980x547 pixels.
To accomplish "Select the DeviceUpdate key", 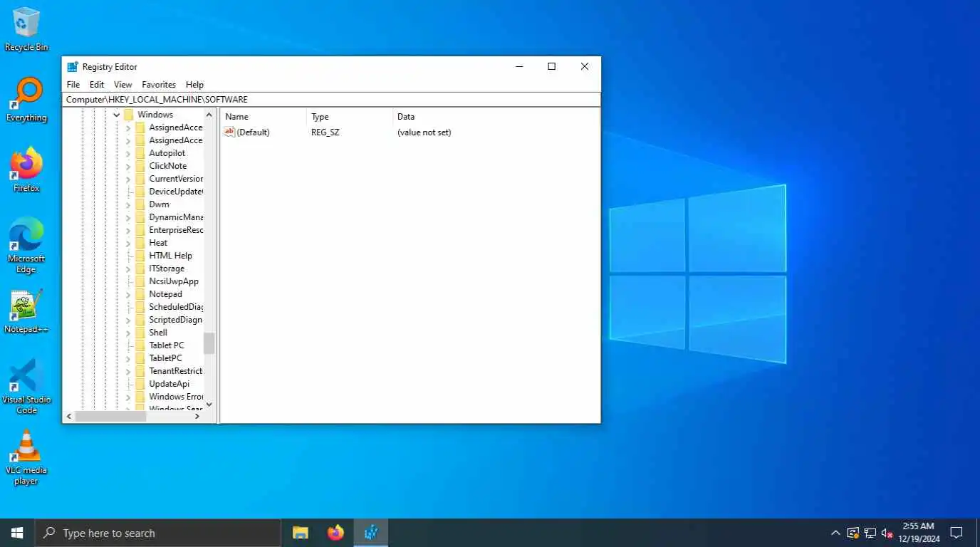I will coord(176,192).
